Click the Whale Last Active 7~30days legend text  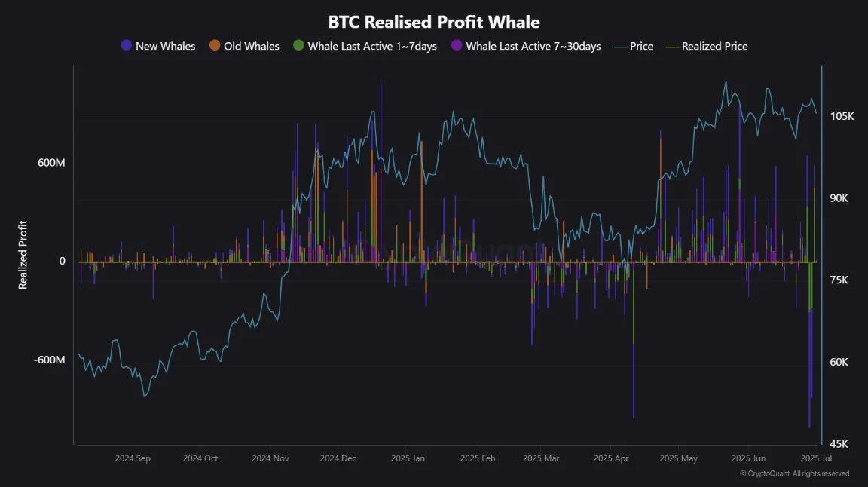(x=533, y=47)
